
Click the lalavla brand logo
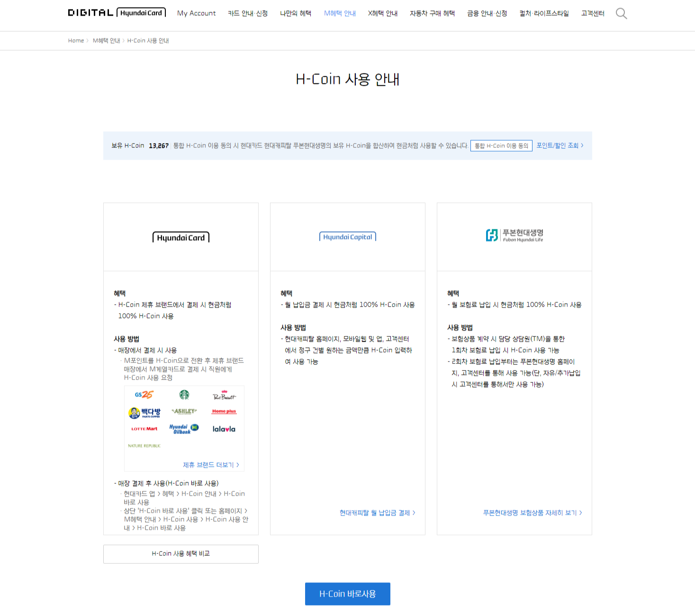click(224, 429)
